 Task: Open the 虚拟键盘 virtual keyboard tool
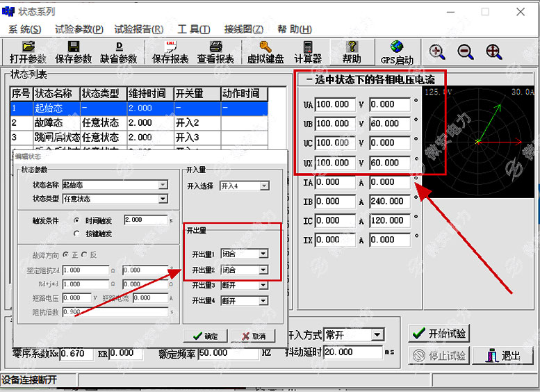265,47
